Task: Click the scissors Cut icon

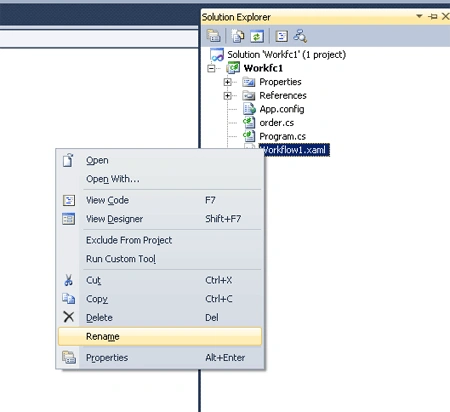Action: pos(68,280)
